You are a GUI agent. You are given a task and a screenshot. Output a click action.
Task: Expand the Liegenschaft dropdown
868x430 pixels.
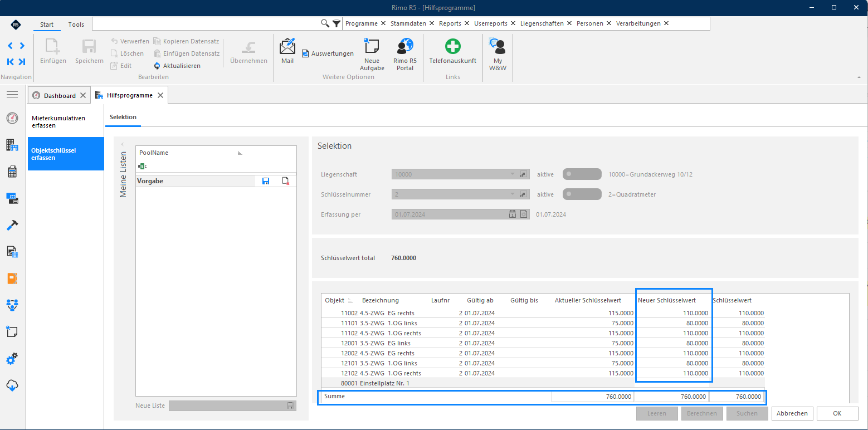coord(513,174)
